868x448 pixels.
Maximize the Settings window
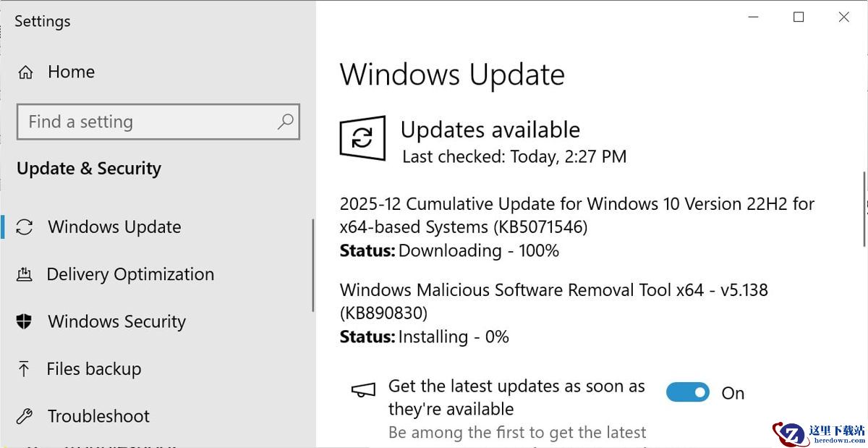pos(799,17)
